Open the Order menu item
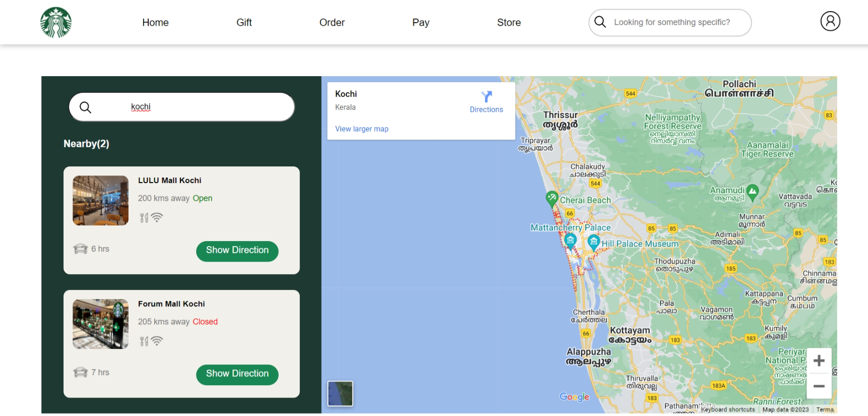Image resolution: width=868 pixels, height=416 pixels. pos(332,23)
